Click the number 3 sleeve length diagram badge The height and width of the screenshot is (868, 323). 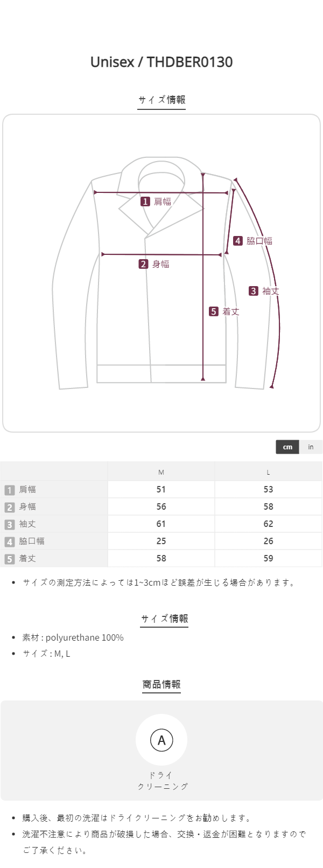coord(254,291)
